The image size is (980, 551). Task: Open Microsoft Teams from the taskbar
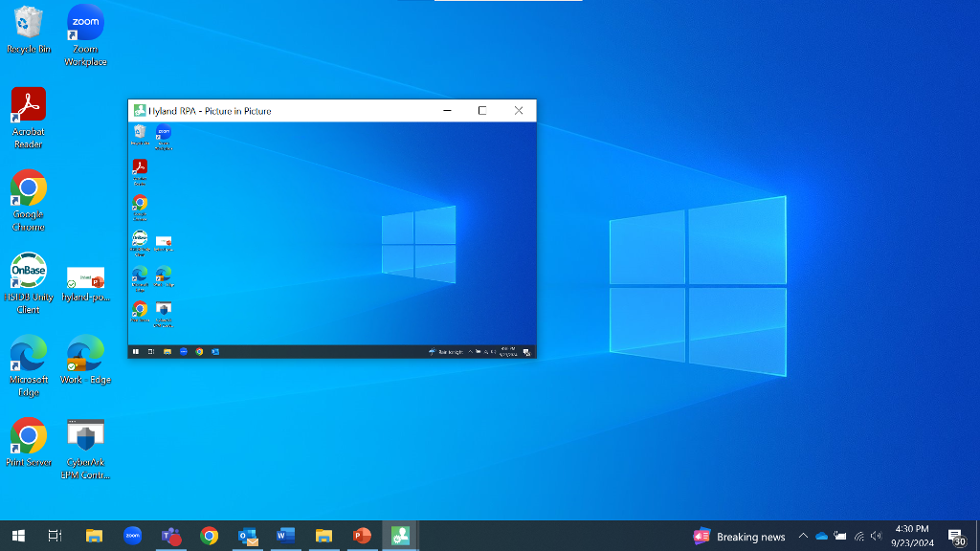click(x=171, y=536)
